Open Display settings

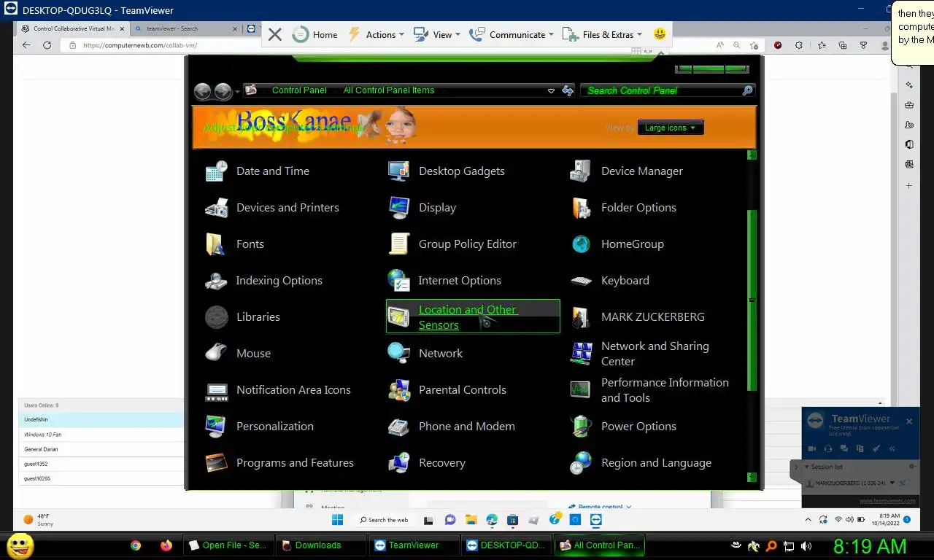[x=422, y=208]
